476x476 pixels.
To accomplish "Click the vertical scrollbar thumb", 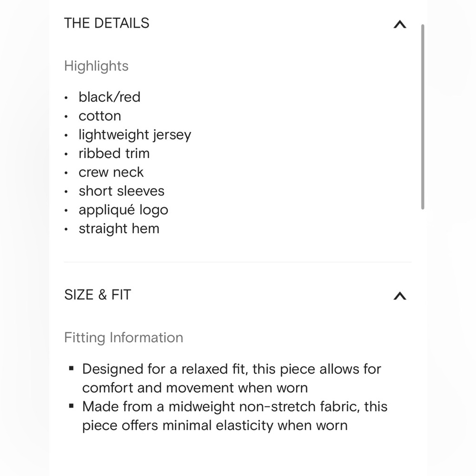I will coord(423,117).
